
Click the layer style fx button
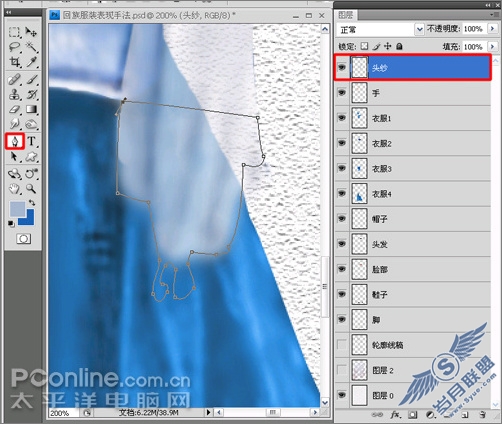tap(395, 415)
